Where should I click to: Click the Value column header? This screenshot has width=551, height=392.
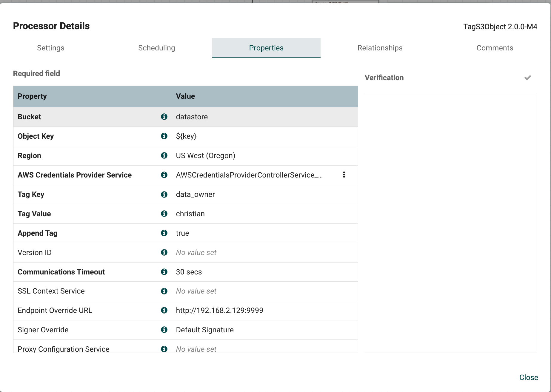185,96
